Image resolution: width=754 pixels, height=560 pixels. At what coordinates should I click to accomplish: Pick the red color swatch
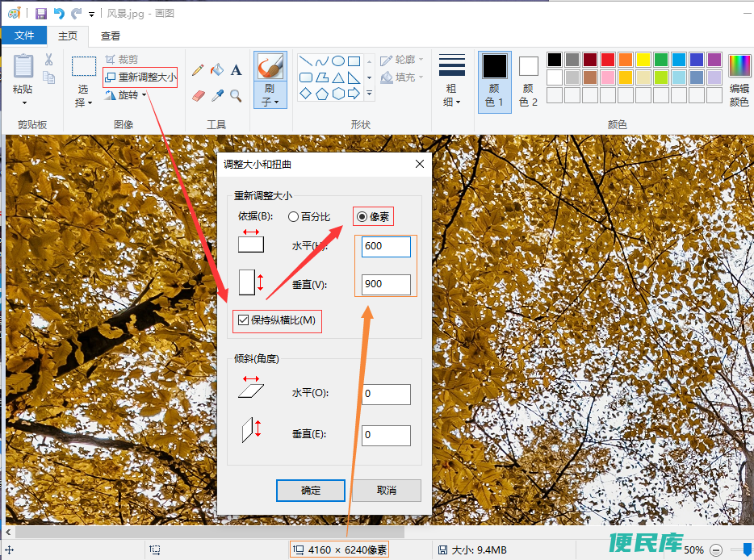(x=608, y=60)
